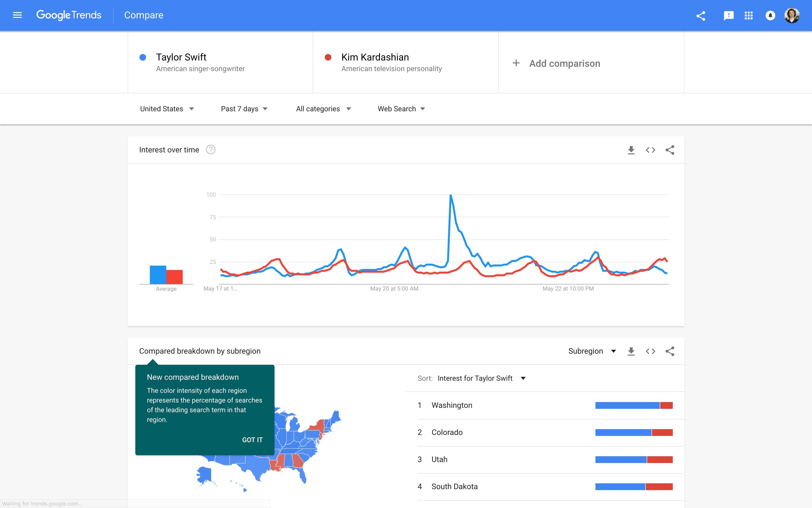Click the Colorado comparison bar
This screenshot has width=812, height=508.
click(634, 433)
